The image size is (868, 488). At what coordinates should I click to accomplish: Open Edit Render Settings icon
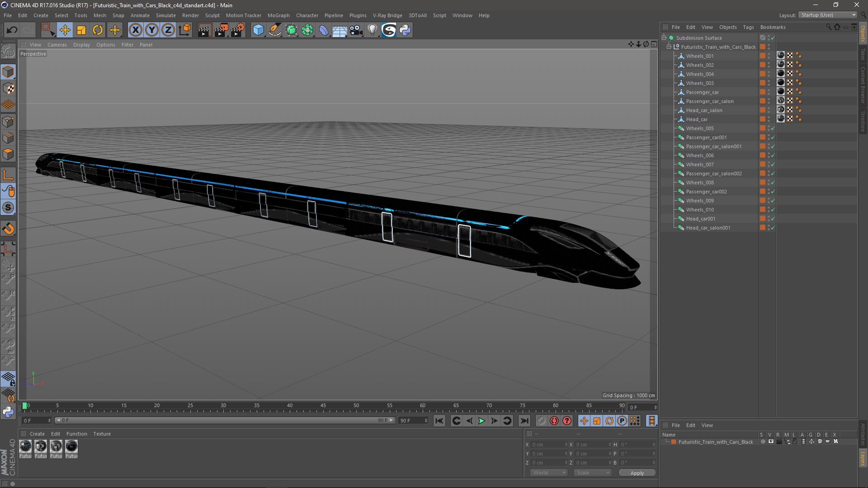[238, 30]
